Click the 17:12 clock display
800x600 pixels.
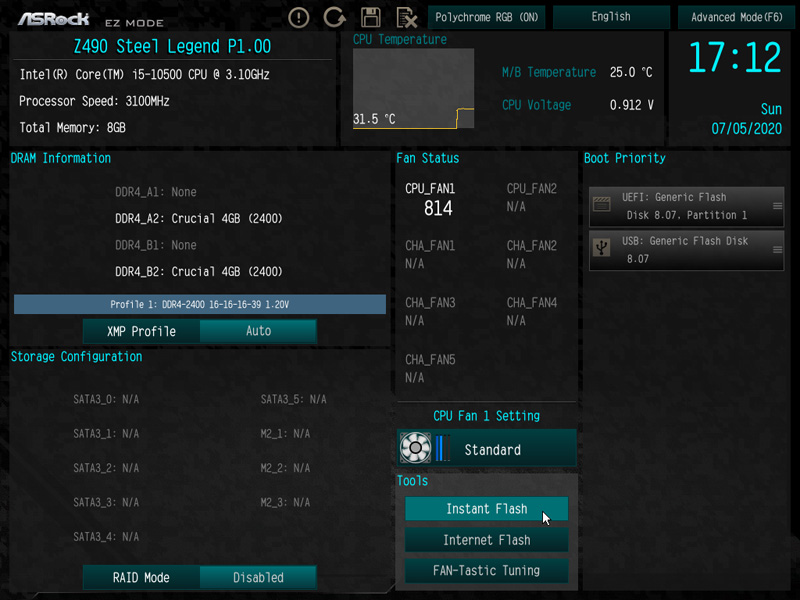tap(734, 57)
